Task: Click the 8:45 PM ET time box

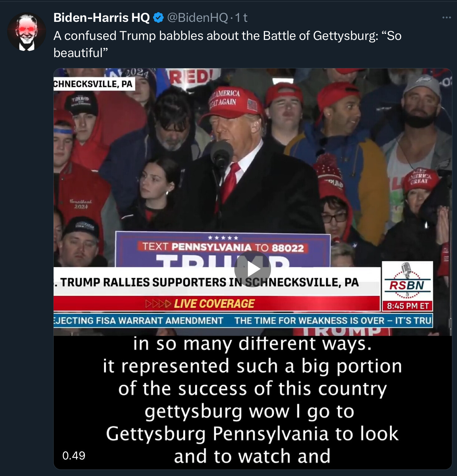Action: pyautogui.click(x=407, y=306)
